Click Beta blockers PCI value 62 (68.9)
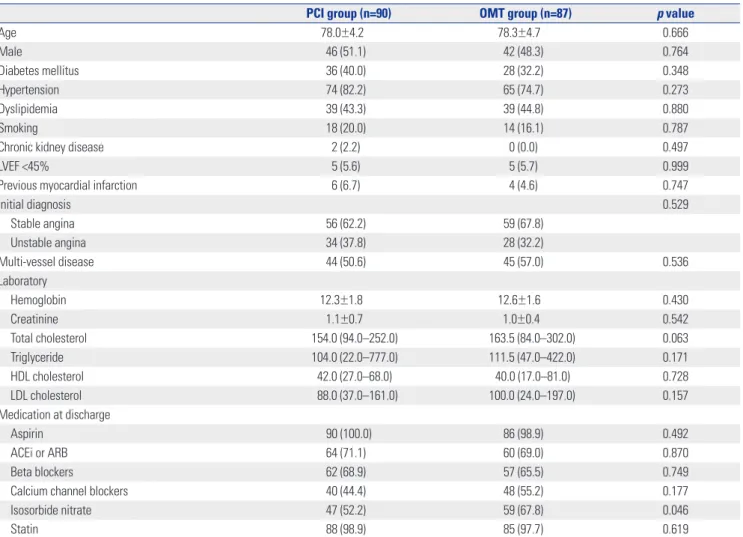743x537 pixels. tap(345, 472)
